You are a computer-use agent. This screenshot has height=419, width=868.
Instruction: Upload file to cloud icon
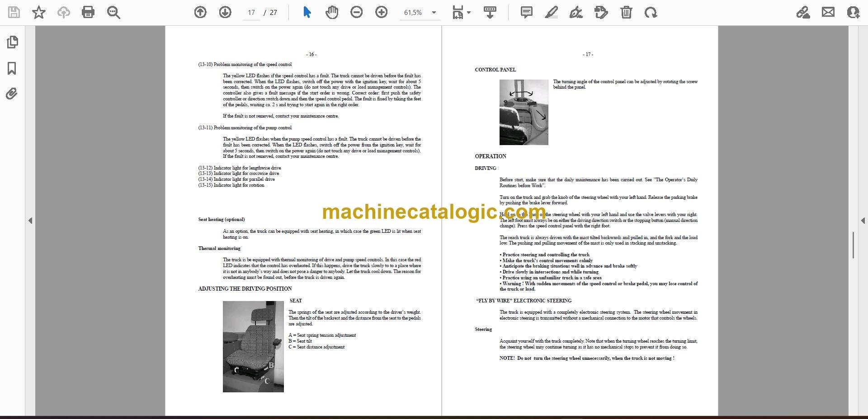pos(64,12)
